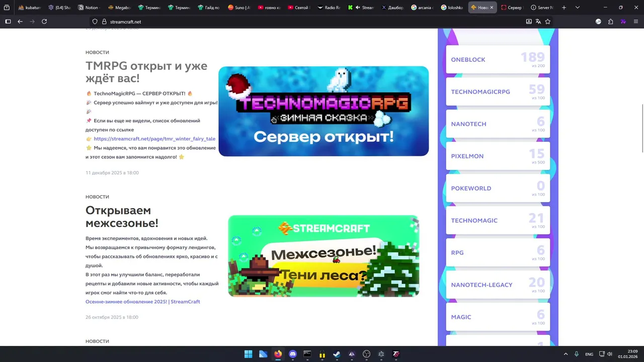Switch to the arcania tab

422,8
